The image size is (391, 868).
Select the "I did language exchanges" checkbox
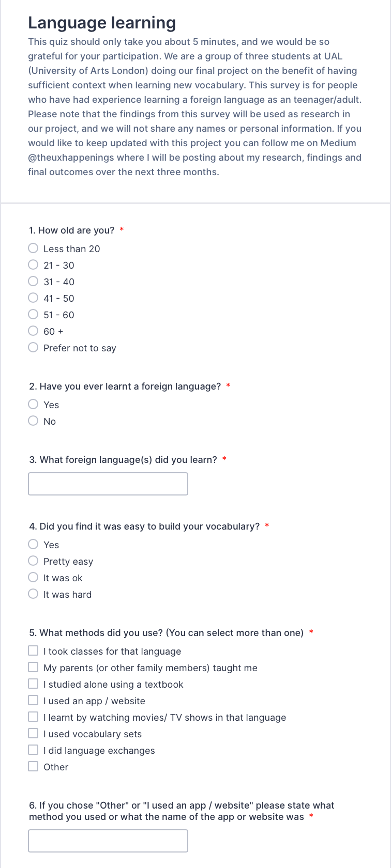coord(33,750)
